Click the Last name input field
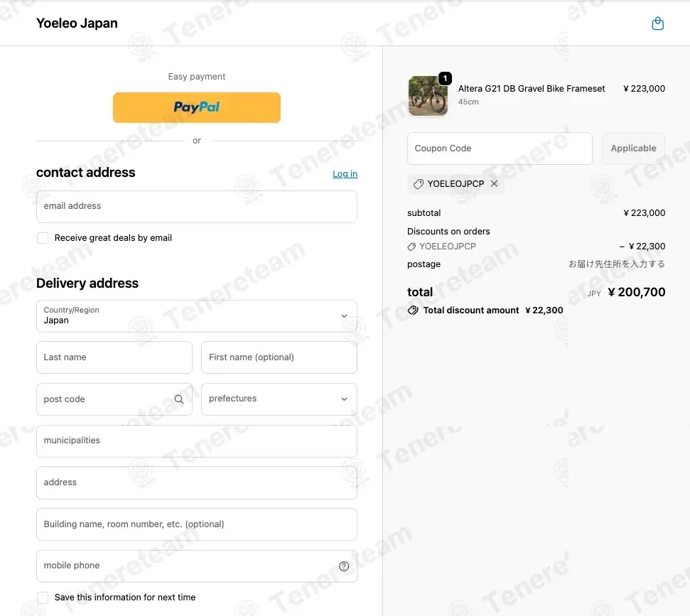 point(114,357)
